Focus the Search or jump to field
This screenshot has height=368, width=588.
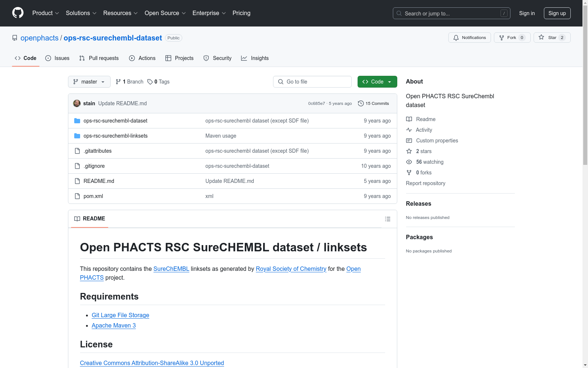click(x=451, y=13)
